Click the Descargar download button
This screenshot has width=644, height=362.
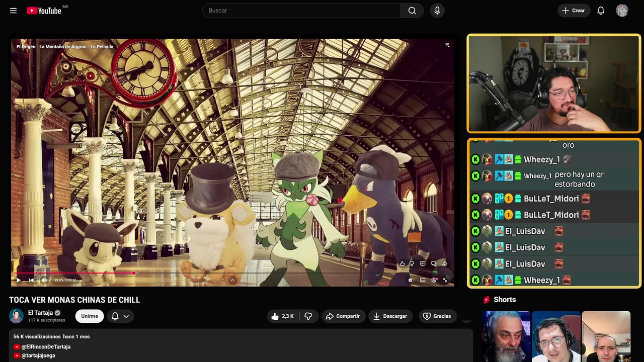point(390,316)
